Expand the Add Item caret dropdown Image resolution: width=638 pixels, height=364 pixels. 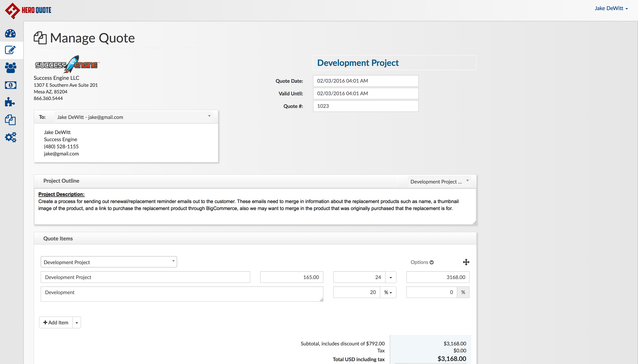click(77, 323)
